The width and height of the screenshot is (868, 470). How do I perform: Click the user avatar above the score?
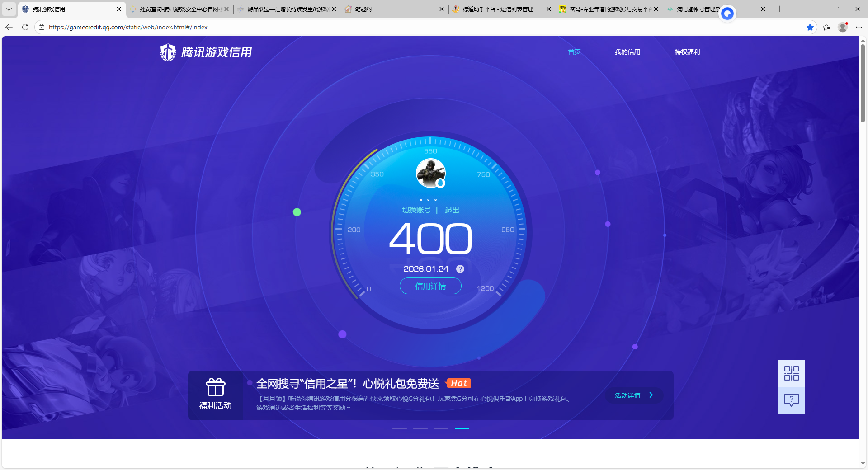tap(430, 173)
